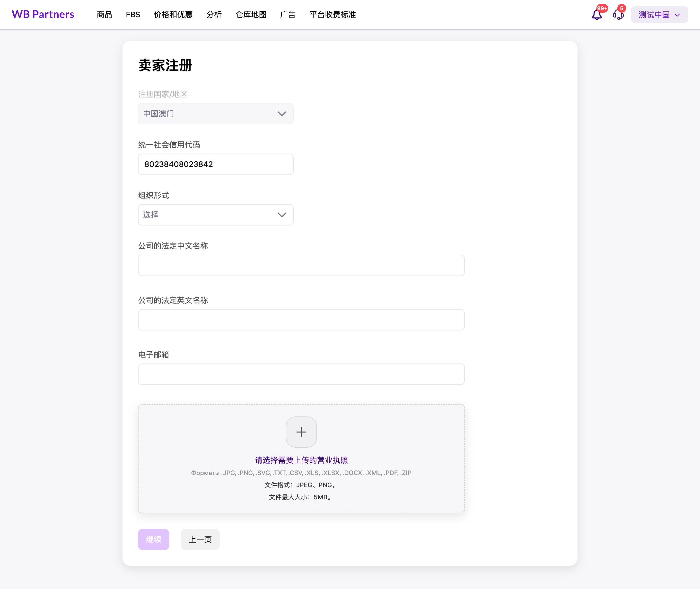Open the 商品 menu
Image resolution: width=700 pixels, height=589 pixels.
(104, 15)
